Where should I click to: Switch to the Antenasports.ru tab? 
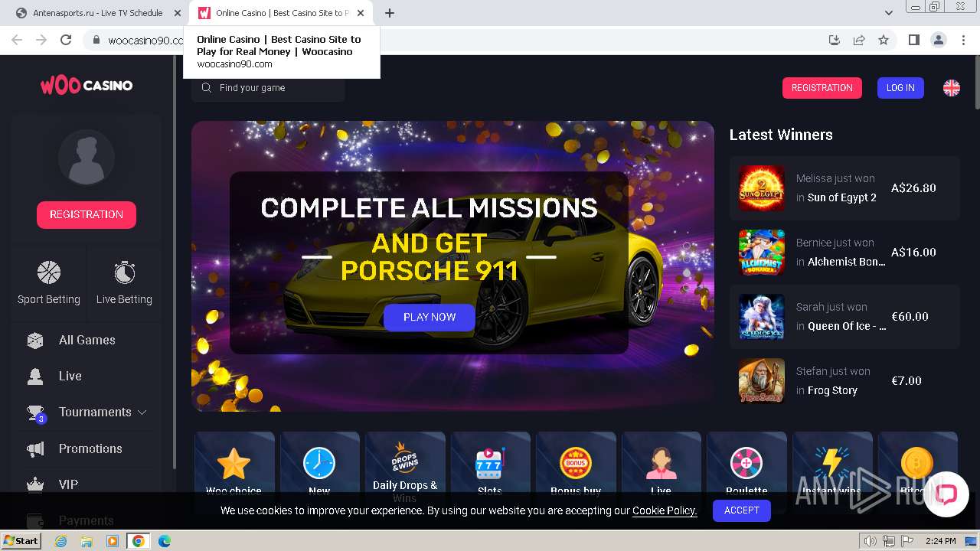pyautogui.click(x=96, y=13)
